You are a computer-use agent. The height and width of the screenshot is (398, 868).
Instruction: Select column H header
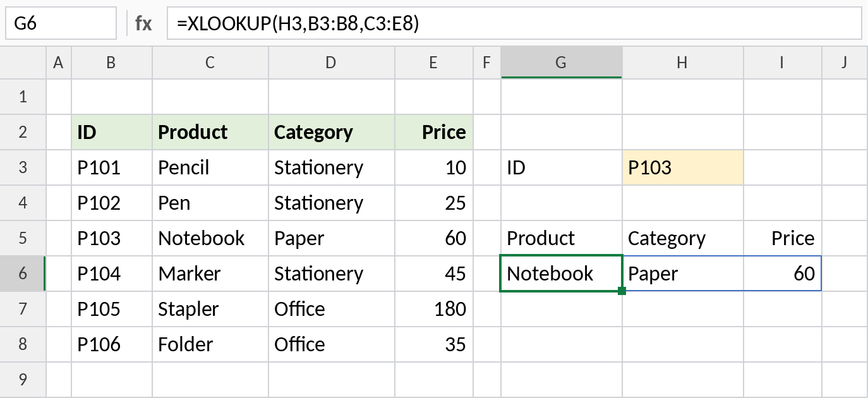[682, 62]
